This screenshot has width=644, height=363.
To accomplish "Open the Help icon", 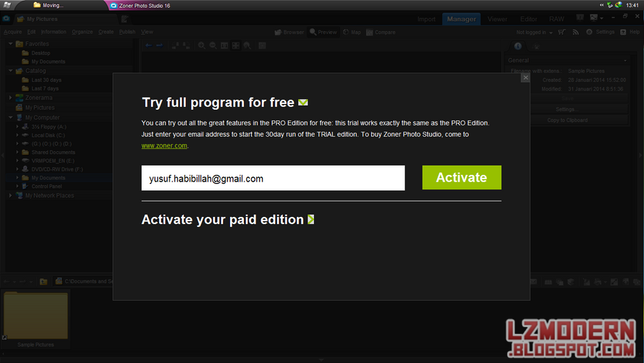I will pyautogui.click(x=623, y=32).
